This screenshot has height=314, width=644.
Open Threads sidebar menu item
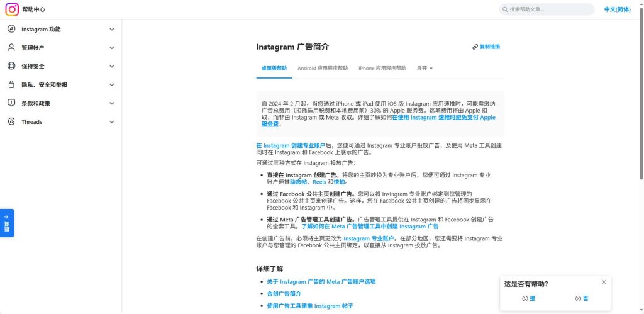coord(61,121)
